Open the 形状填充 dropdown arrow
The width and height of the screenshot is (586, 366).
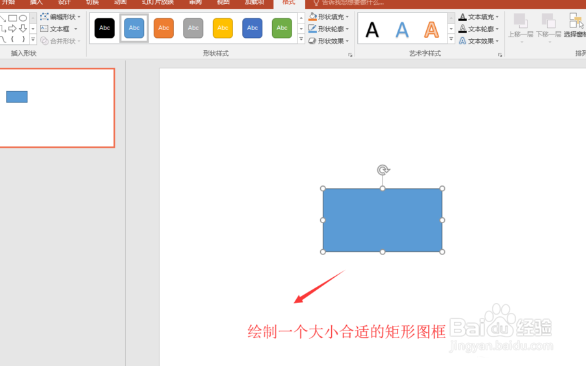pos(347,17)
